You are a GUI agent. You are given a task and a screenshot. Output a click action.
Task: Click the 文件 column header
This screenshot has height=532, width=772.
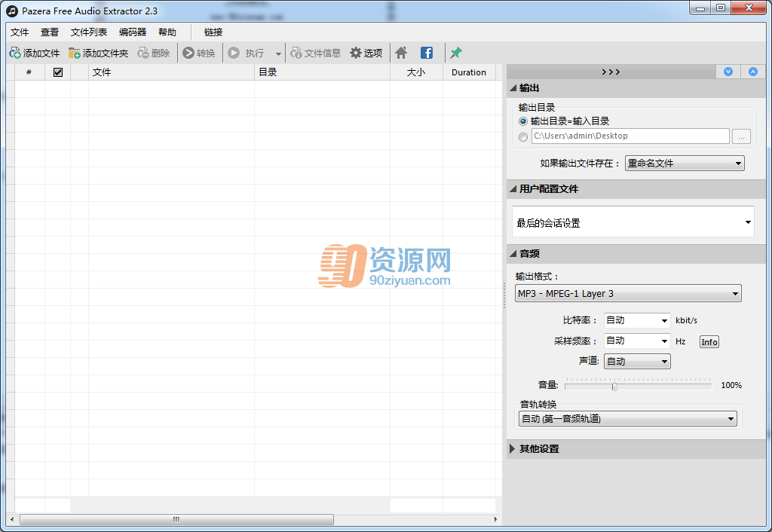(171, 72)
